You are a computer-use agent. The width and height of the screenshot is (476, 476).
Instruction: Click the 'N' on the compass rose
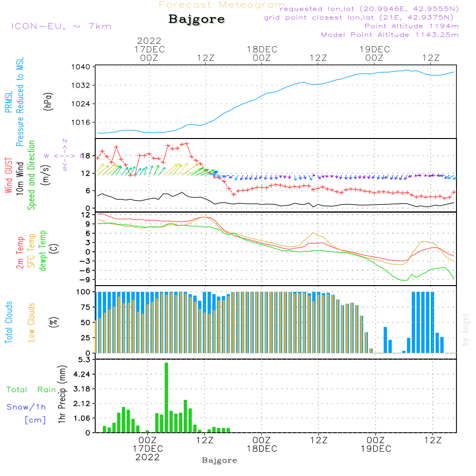[65, 141]
